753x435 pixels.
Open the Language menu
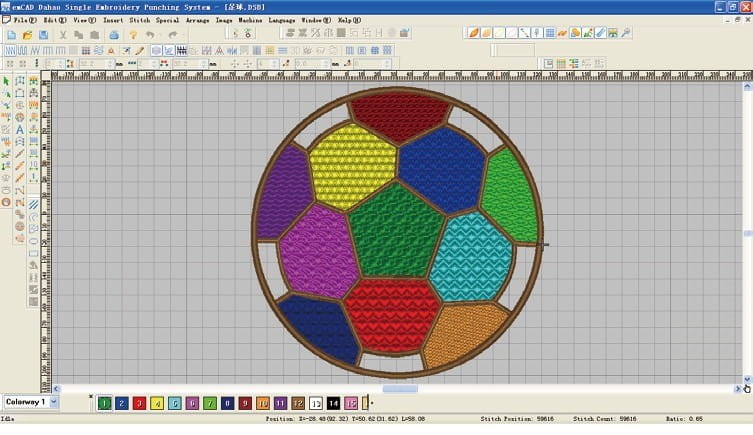tap(282, 19)
